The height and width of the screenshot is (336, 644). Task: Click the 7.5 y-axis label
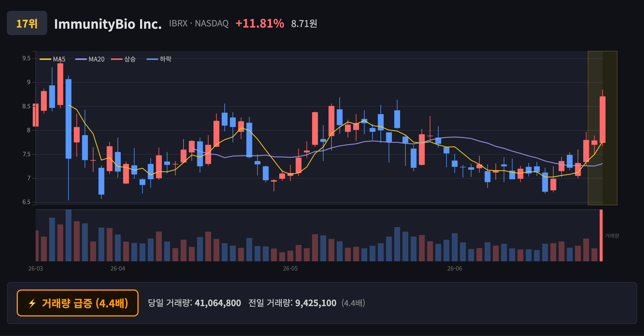click(26, 154)
